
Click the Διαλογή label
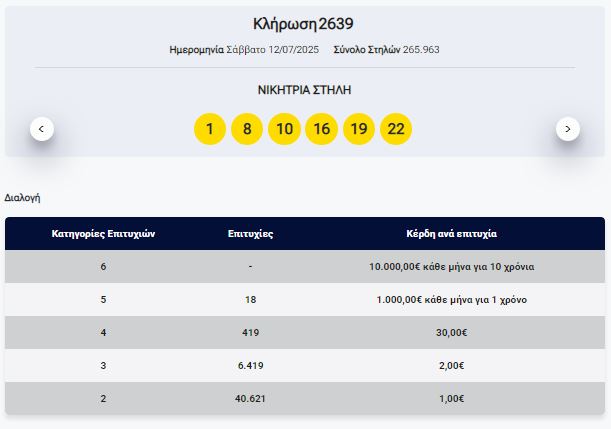23,198
